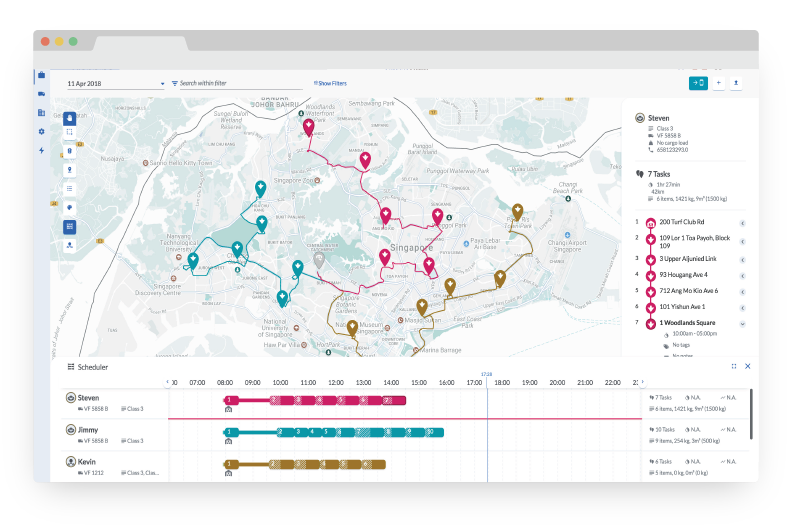Click the plus add button at top right
Image resolution: width=794 pixels, height=532 pixels.
coord(718,83)
